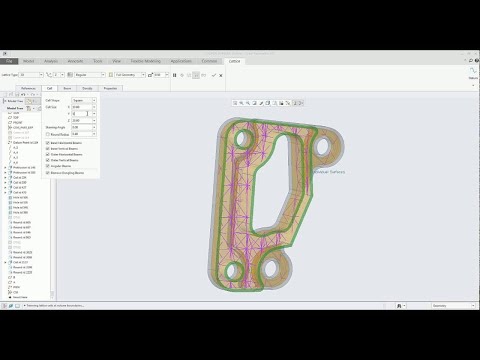480x360 pixels.
Task: Toggle Angular Beams checkbox
Action: pos(48,166)
